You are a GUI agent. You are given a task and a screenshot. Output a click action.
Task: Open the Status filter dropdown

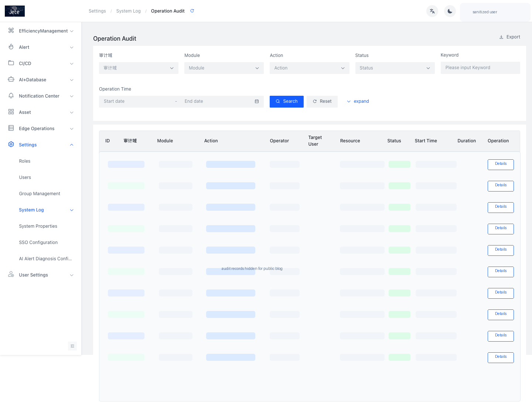(x=395, y=68)
